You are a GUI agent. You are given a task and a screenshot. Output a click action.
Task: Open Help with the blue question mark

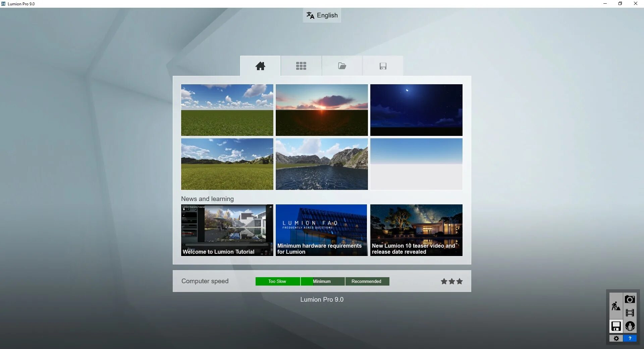point(630,338)
